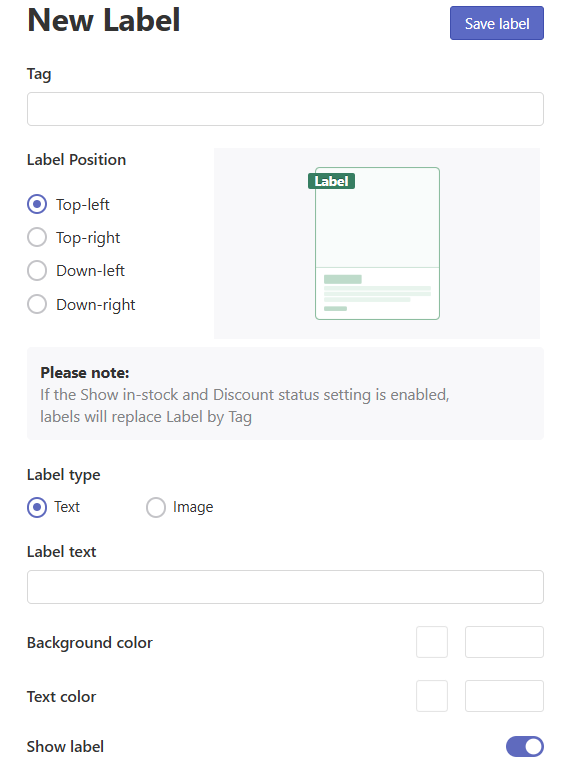This screenshot has height=776, width=563.
Task: Click the green Label badge in preview
Action: pyautogui.click(x=331, y=181)
